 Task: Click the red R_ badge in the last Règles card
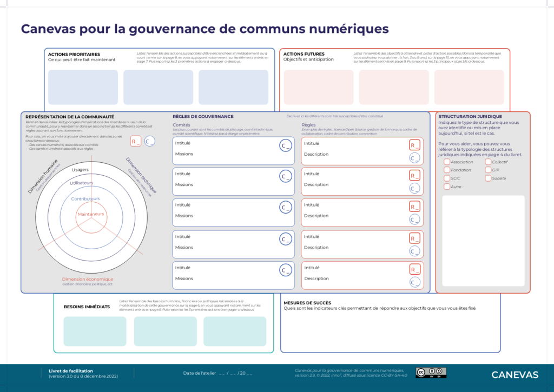click(415, 269)
